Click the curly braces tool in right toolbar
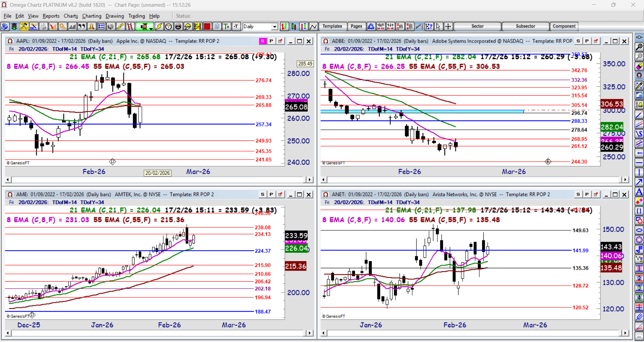Viewport: 644px width, 342px height. point(639,211)
